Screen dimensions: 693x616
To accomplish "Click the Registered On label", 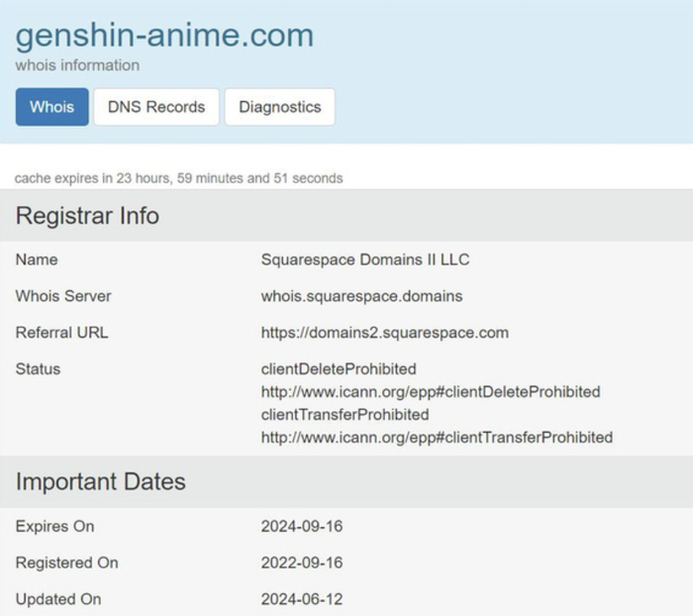I will pos(66,563).
